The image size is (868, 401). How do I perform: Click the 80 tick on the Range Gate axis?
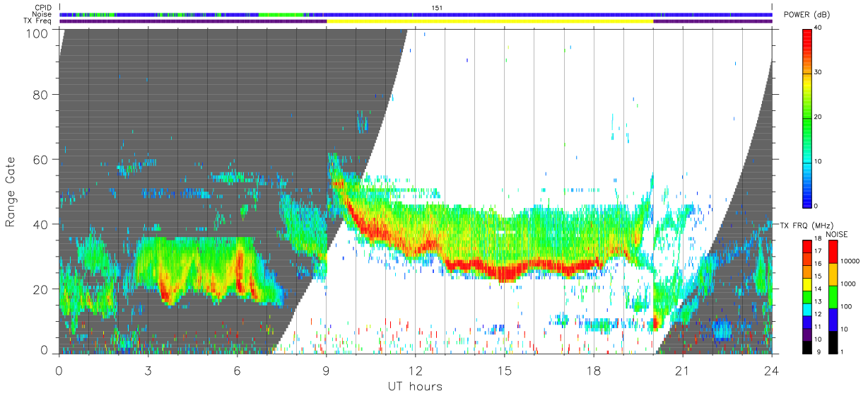tap(41, 94)
